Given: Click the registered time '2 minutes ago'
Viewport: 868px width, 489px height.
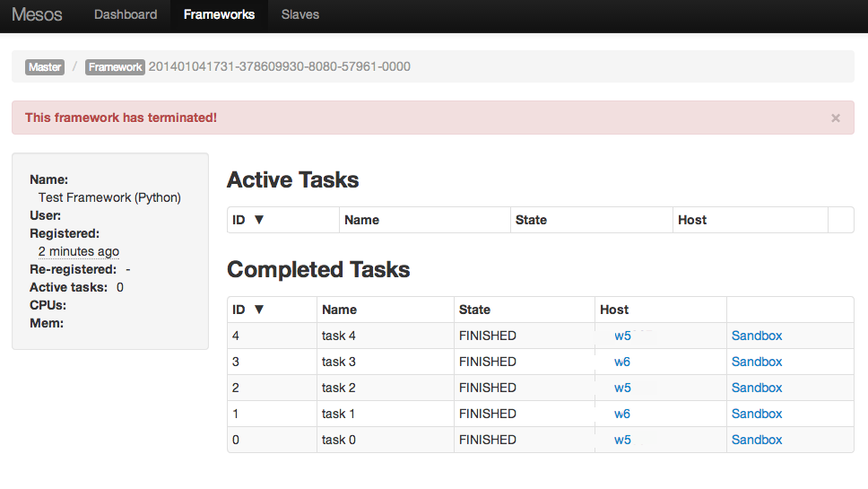Looking at the screenshot, I should click(79, 251).
